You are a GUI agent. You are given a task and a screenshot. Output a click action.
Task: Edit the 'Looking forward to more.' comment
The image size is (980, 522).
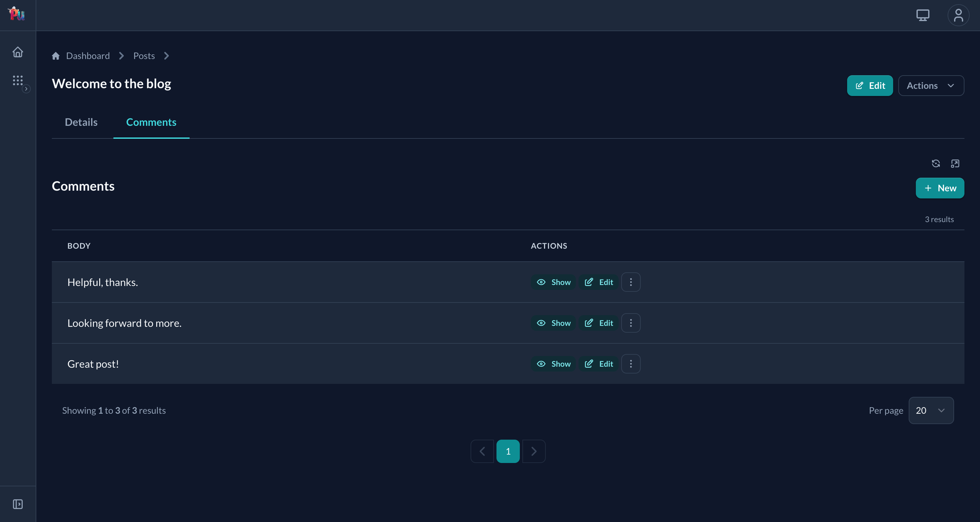599,323
